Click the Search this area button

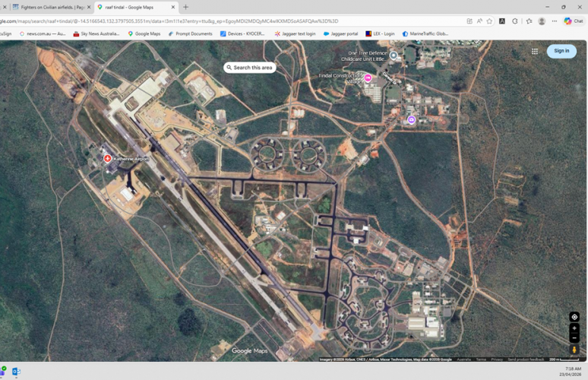249,68
